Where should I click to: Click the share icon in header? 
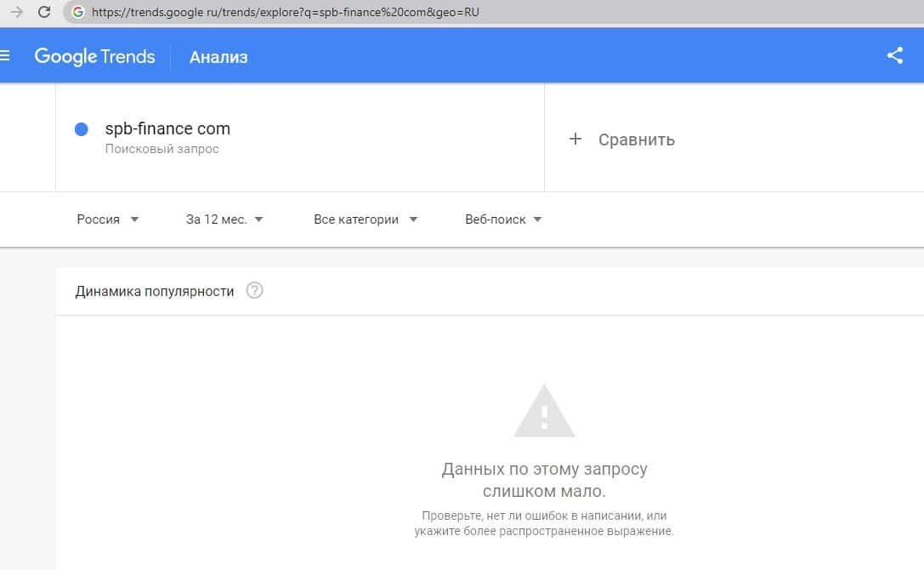[x=894, y=56]
